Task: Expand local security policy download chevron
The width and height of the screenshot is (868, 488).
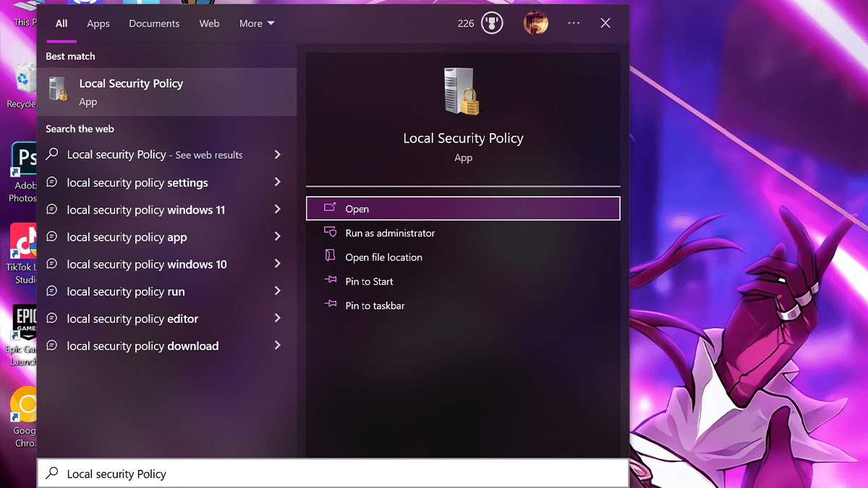Action: pos(278,346)
